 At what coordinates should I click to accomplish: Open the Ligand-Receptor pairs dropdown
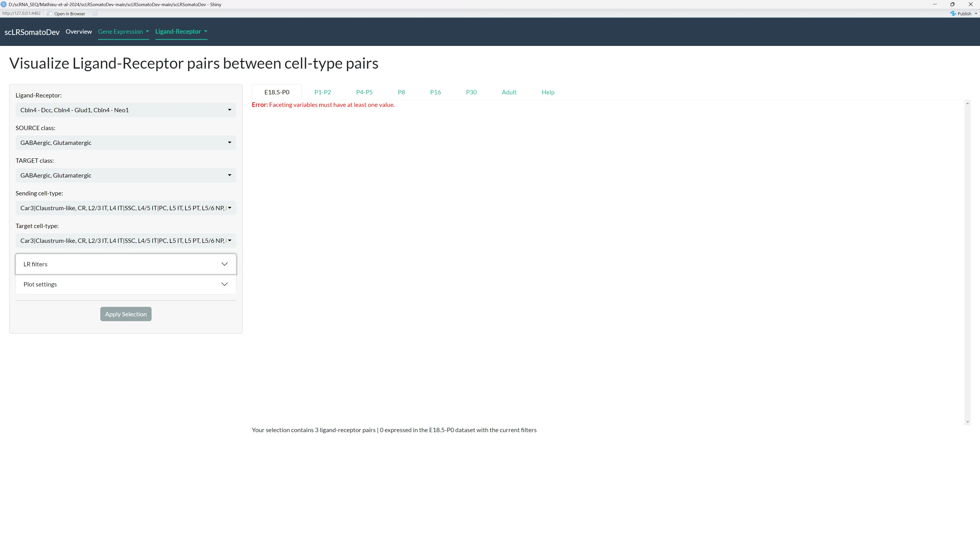(126, 110)
